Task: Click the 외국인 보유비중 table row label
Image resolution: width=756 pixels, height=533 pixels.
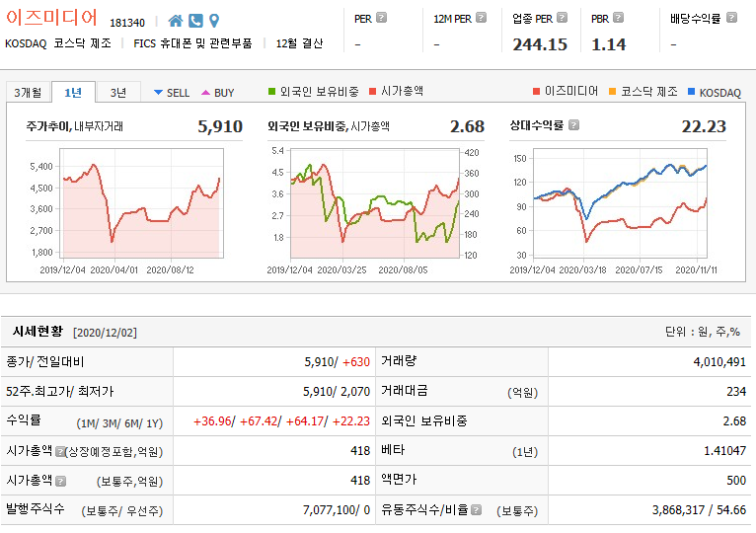Action: 423,421
